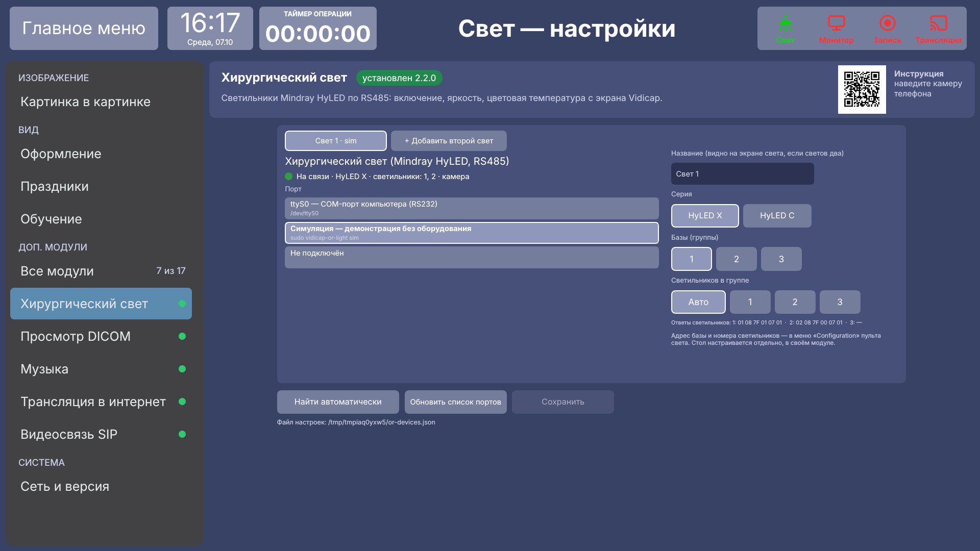The image size is (980, 551).
Task: Click Обновить список портов button
Action: click(455, 402)
